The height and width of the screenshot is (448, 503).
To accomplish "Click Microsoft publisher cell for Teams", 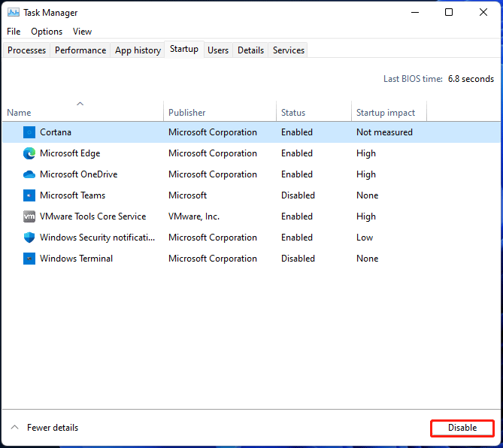I will (x=188, y=195).
